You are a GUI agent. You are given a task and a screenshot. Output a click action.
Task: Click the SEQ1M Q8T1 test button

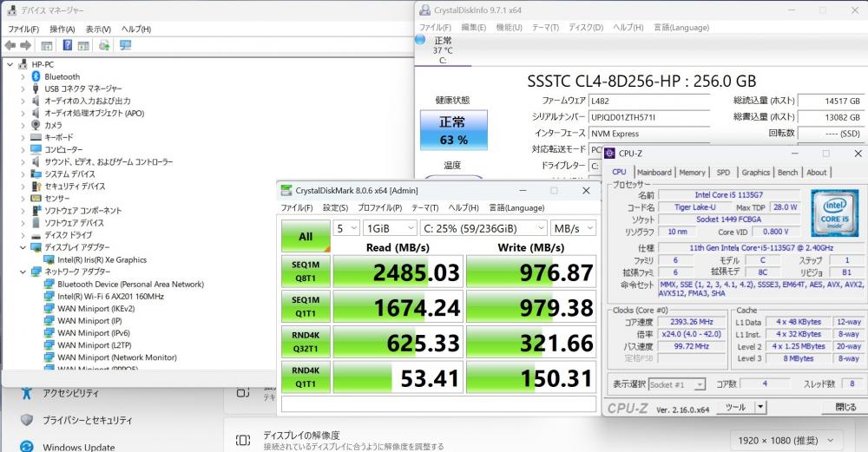coord(306,271)
